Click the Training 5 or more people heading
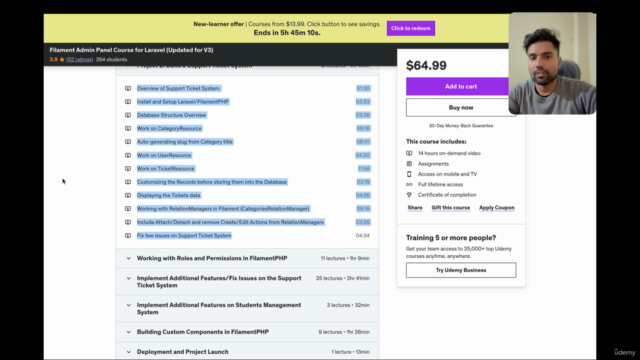Image resolution: width=640 pixels, height=360 pixels. tap(451, 238)
